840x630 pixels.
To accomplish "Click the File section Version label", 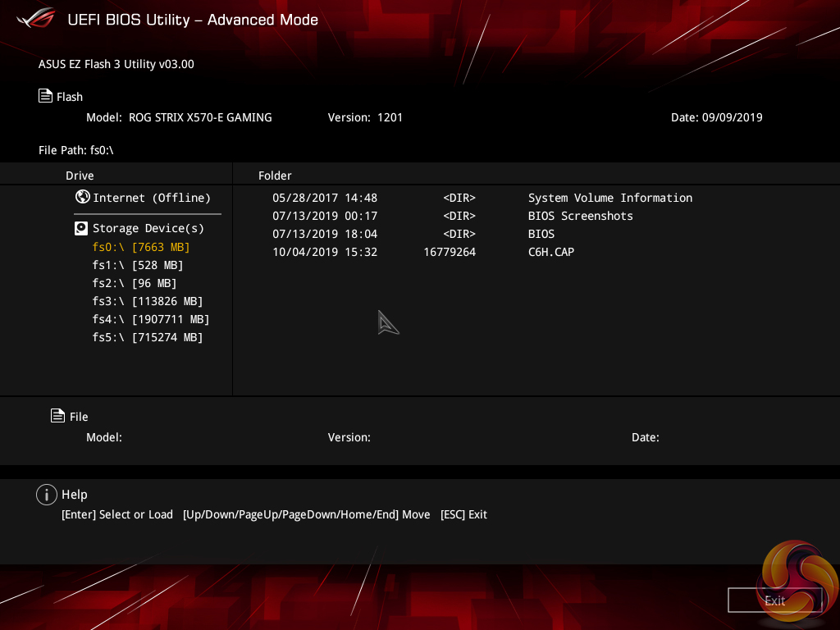I will click(x=349, y=437).
